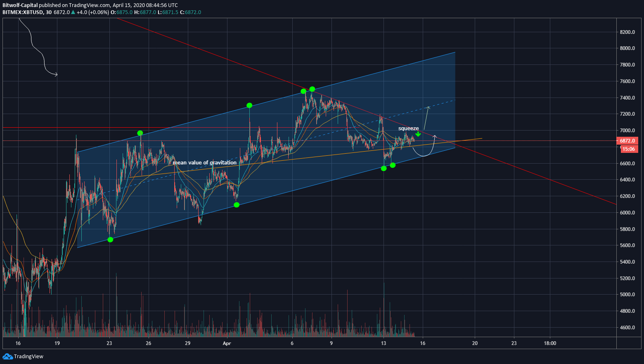Click the 6400.0 price axis label

tap(627, 180)
